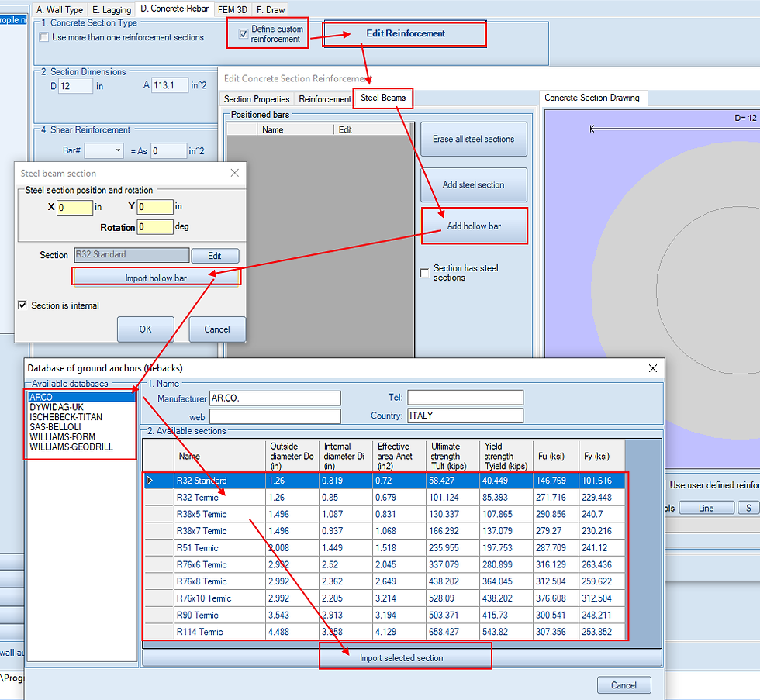Viewport: 760px width, 700px height.
Task: Open the Concrete Section Drawing tab
Action: pos(592,98)
